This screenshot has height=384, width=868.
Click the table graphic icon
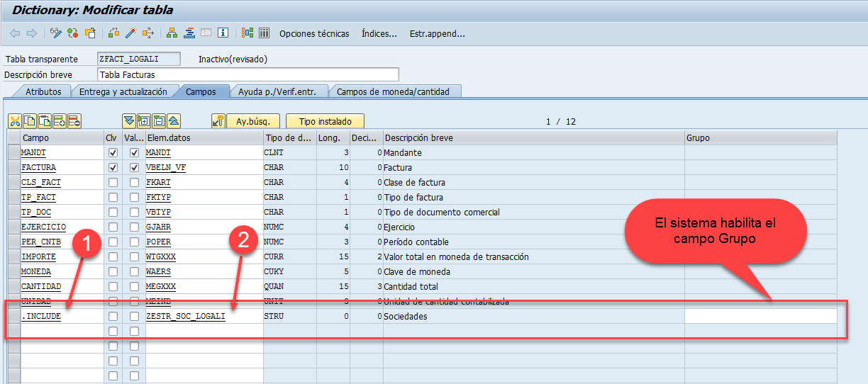pos(247,33)
